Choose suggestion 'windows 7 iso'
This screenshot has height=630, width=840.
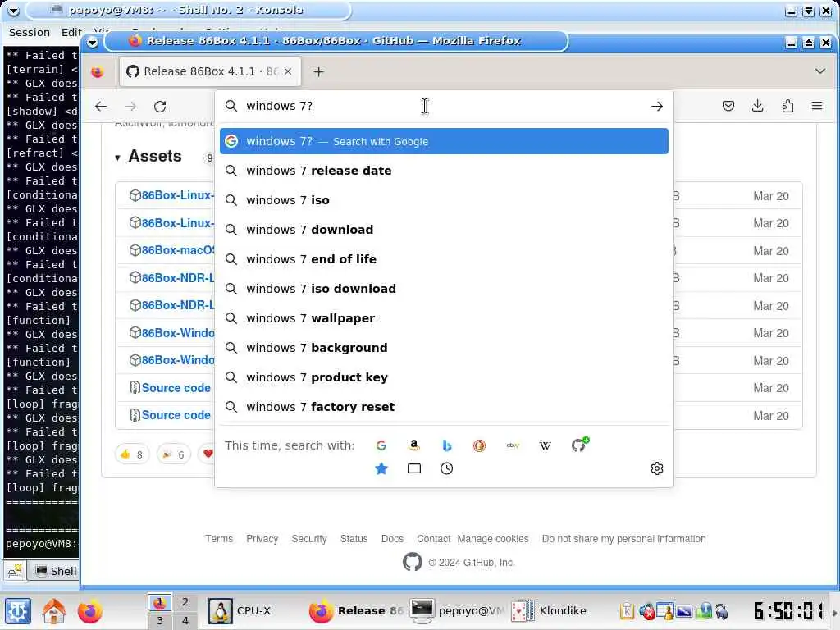click(x=444, y=200)
